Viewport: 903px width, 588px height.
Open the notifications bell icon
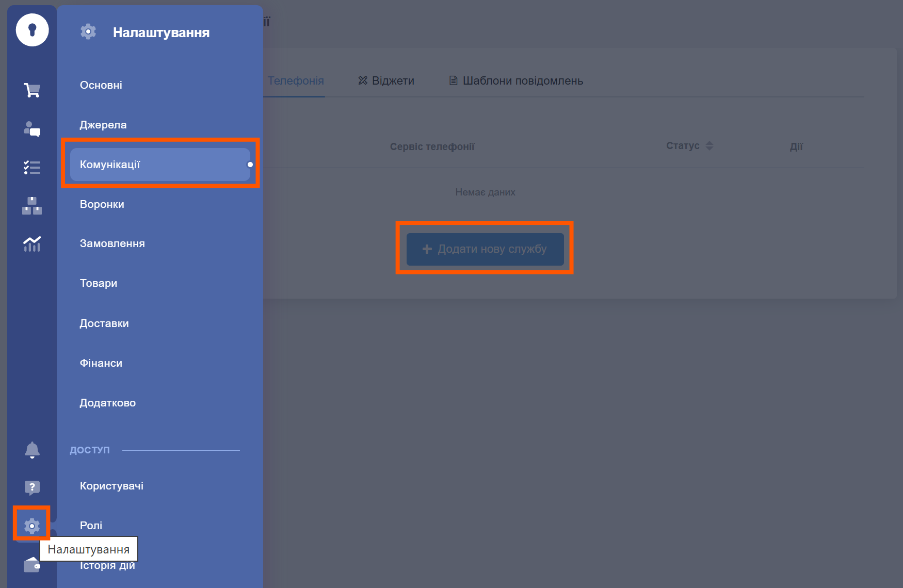pyautogui.click(x=32, y=450)
